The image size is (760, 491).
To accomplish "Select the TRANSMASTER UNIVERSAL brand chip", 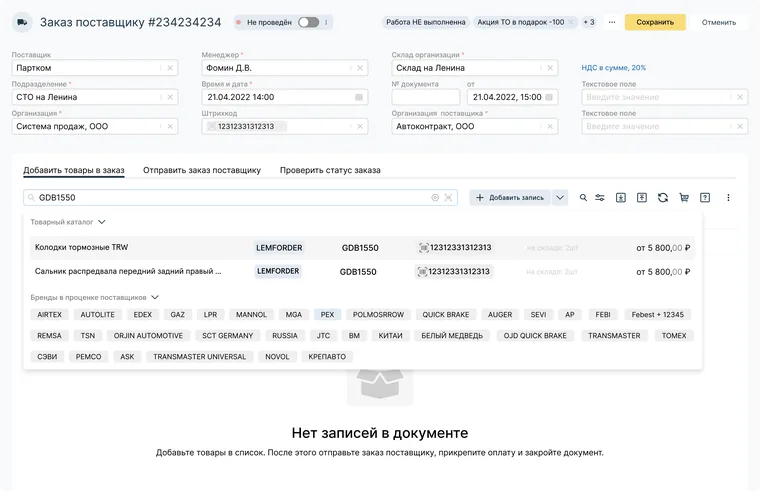I will click(x=200, y=357).
